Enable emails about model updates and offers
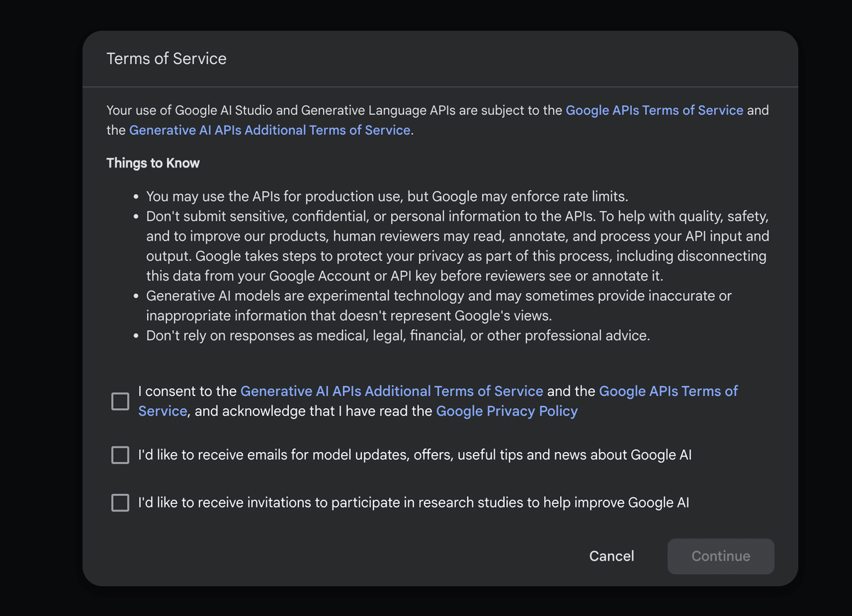Image resolution: width=852 pixels, height=616 pixels. coord(119,455)
